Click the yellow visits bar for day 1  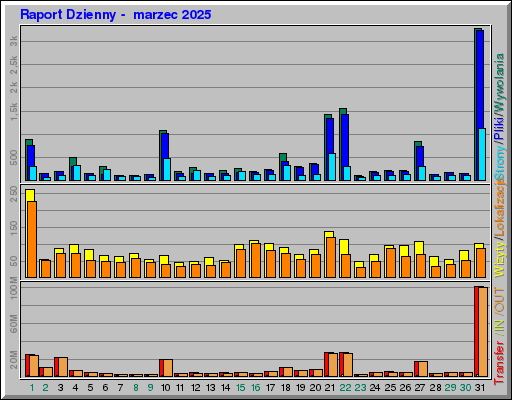tap(30, 195)
